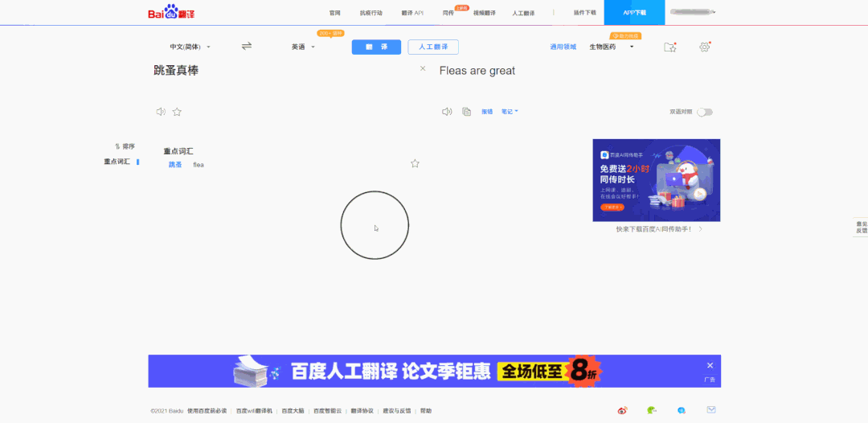Click the Baidu Translate logo
Screen dimensions: 868x423
coord(171,12)
